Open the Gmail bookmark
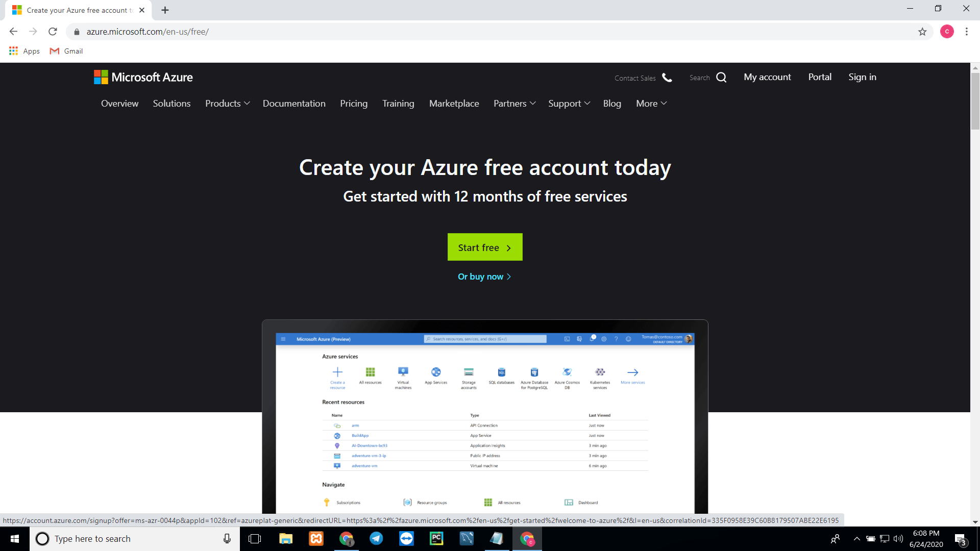The height and width of the screenshot is (551, 980). tap(66, 51)
